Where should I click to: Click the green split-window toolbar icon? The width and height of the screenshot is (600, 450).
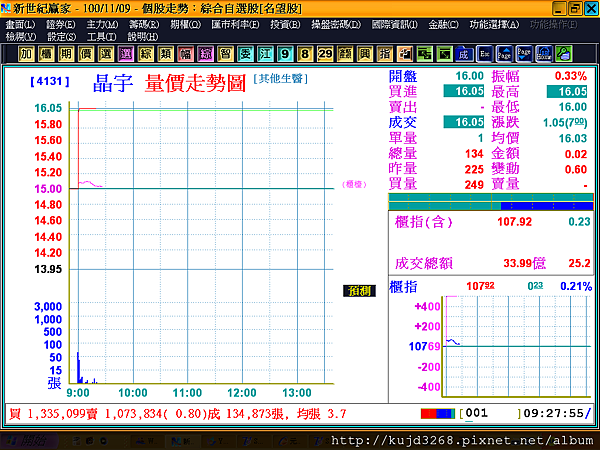424,54
